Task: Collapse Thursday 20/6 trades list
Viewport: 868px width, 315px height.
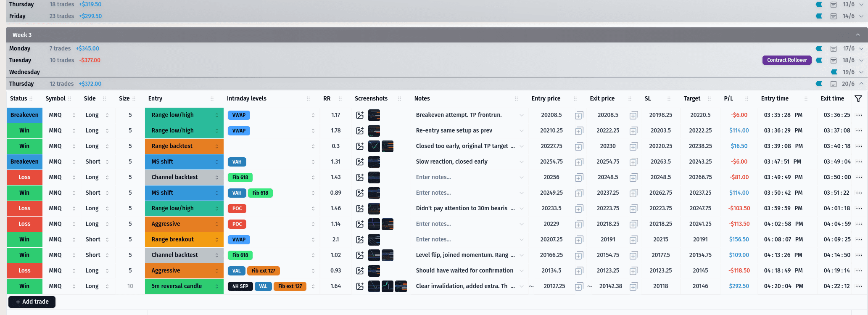Action: coord(861,84)
